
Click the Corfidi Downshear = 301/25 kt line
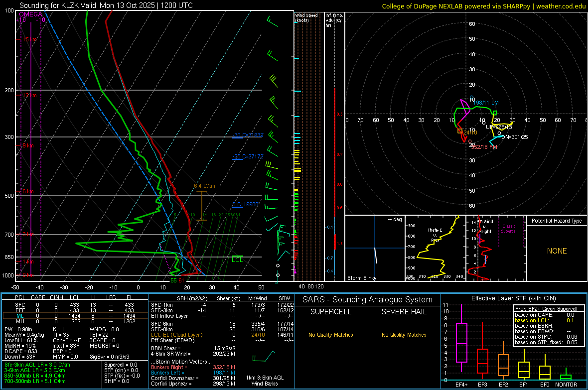pyautogui.click(x=193, y=378)
